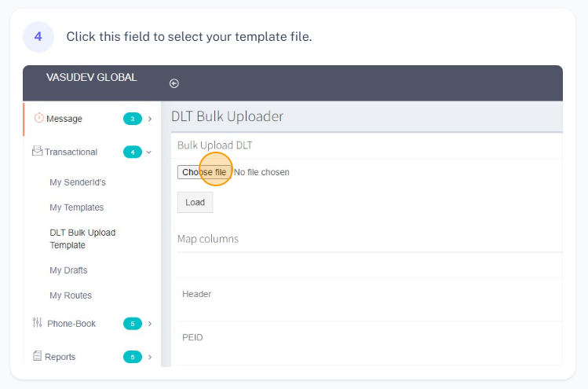Viewport: 588px width, 389px height.
Task: Click the Message clock icon
Action: 39,118
